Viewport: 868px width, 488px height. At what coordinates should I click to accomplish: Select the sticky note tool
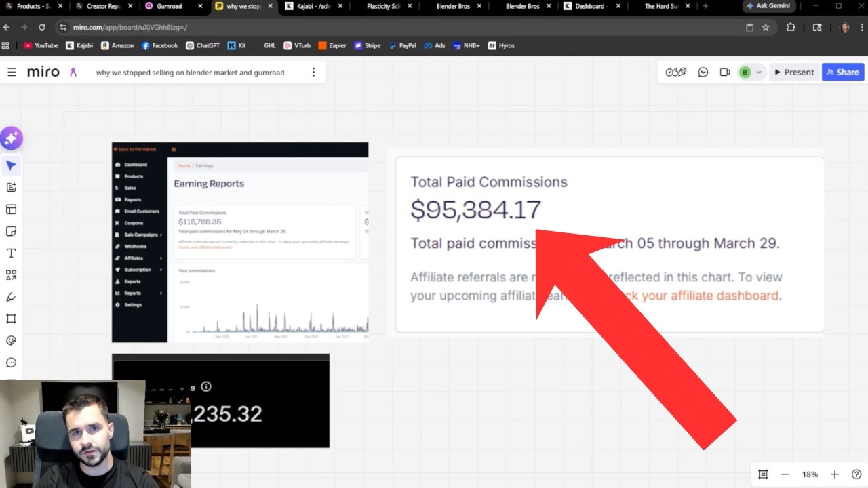(11, 231)
